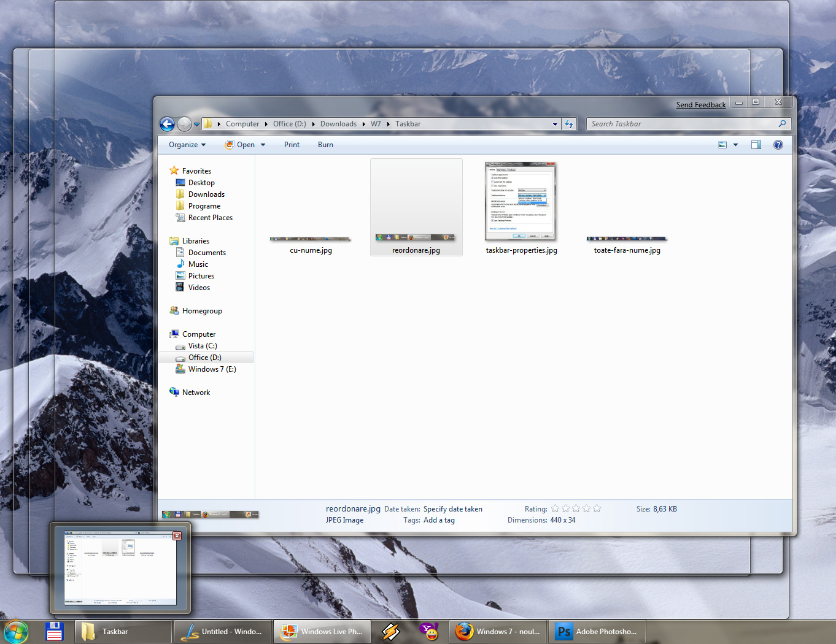Open the recent pages dropdown arrow
The image size is (836, 644).
tap(196, 124)
